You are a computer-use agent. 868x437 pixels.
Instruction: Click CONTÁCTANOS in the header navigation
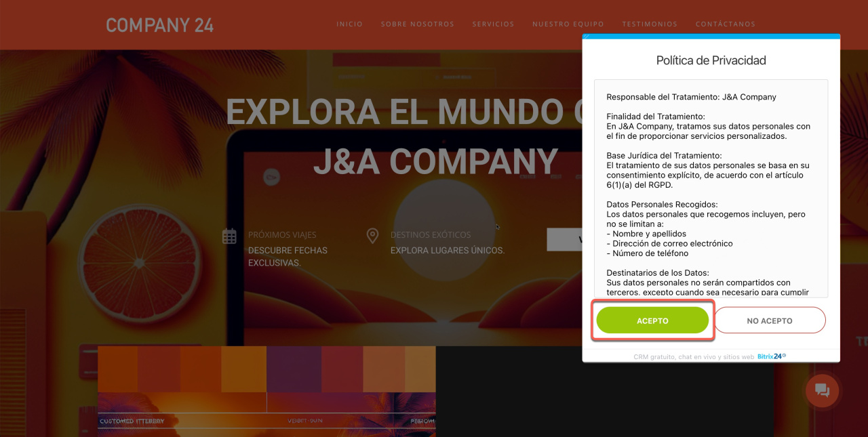(x=725, y=24)
